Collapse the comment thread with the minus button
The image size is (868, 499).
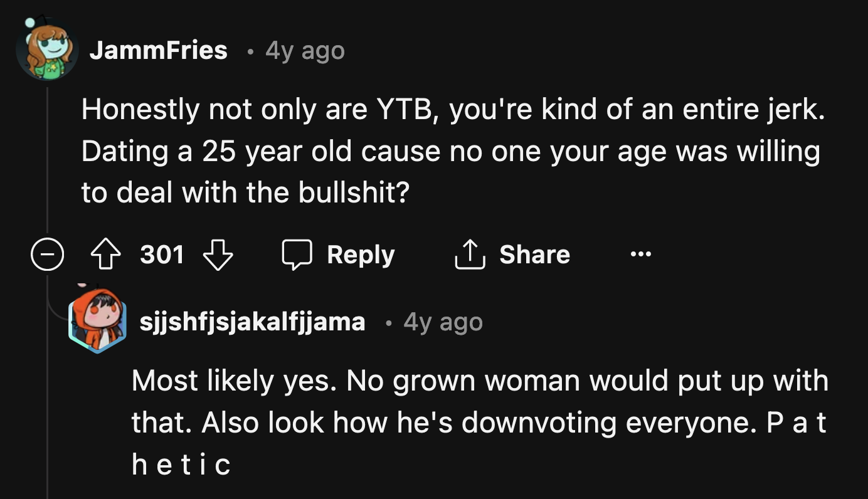pyautogui.click(x=47, y=254)
